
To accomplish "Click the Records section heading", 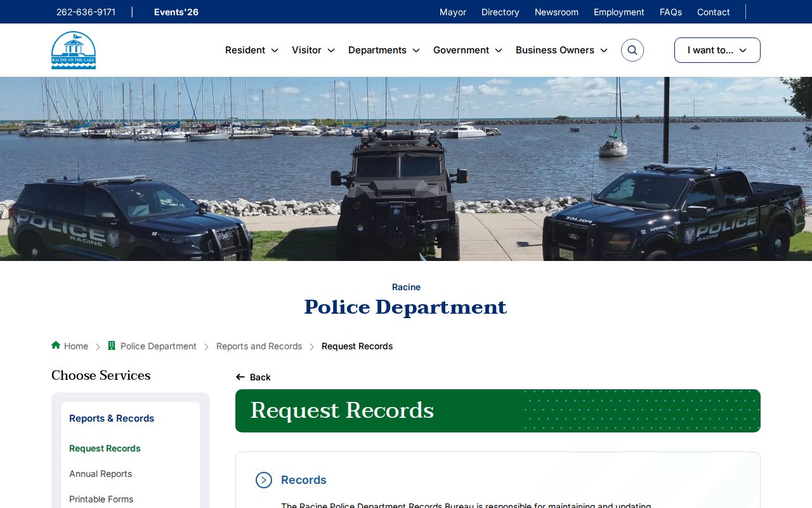I will [304, 480].
